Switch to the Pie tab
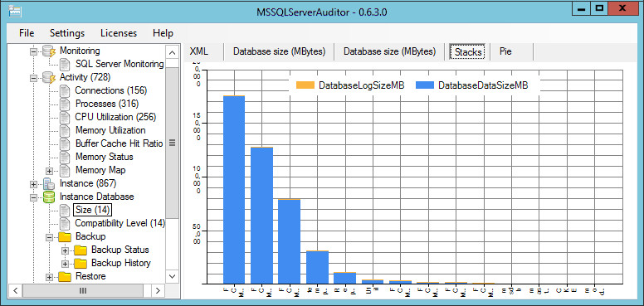Screen dimensions: 644x306 coord(505,51)
